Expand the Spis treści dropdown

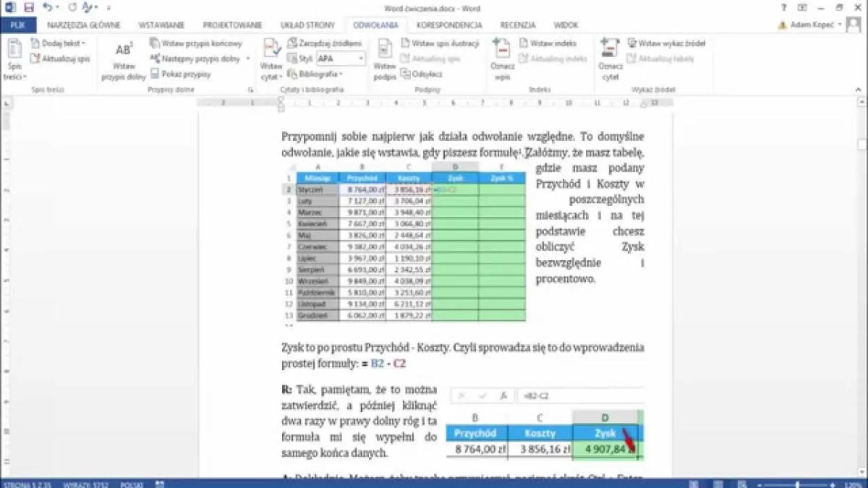pyautogui.click(x=14, y=77)
